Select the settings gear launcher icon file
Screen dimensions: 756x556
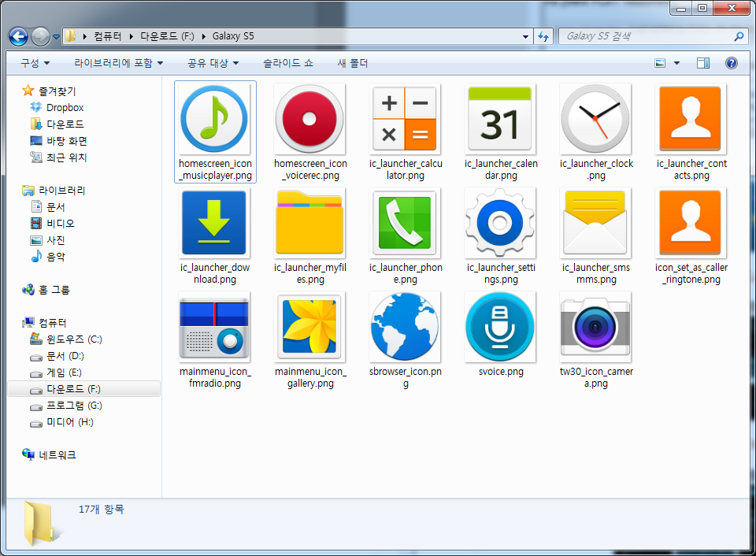coord(500,224)
